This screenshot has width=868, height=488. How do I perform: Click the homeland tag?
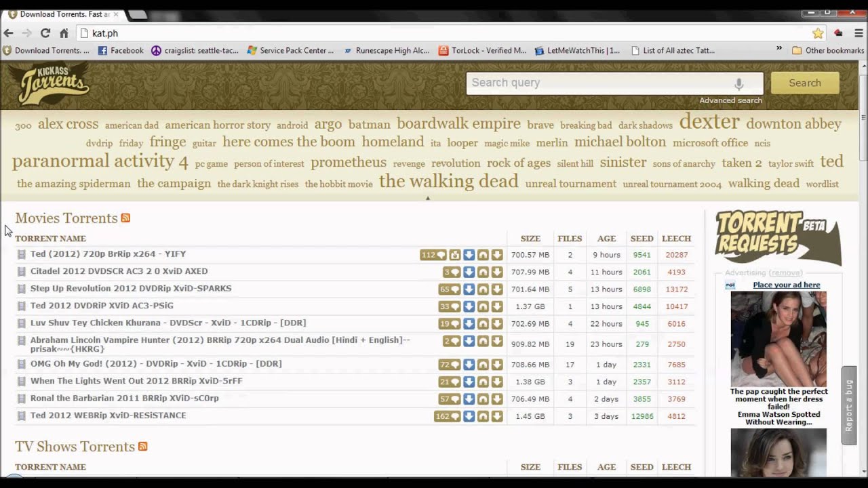(x=393, y=142)
